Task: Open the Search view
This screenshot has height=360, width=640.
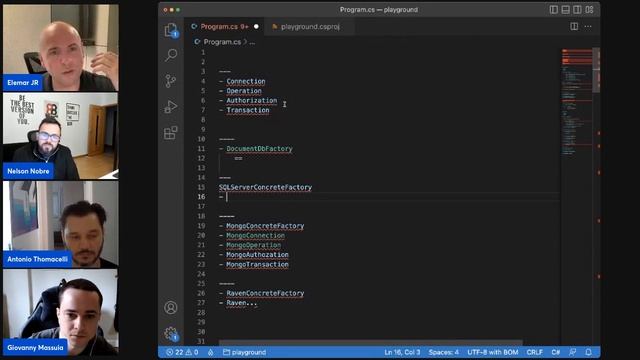Action: (171, 55)
